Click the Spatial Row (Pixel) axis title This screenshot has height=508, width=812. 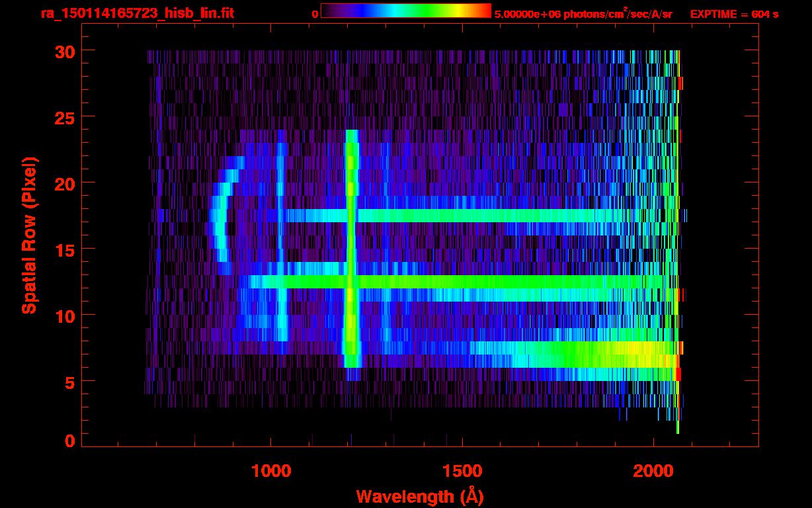tap(29, 235)
